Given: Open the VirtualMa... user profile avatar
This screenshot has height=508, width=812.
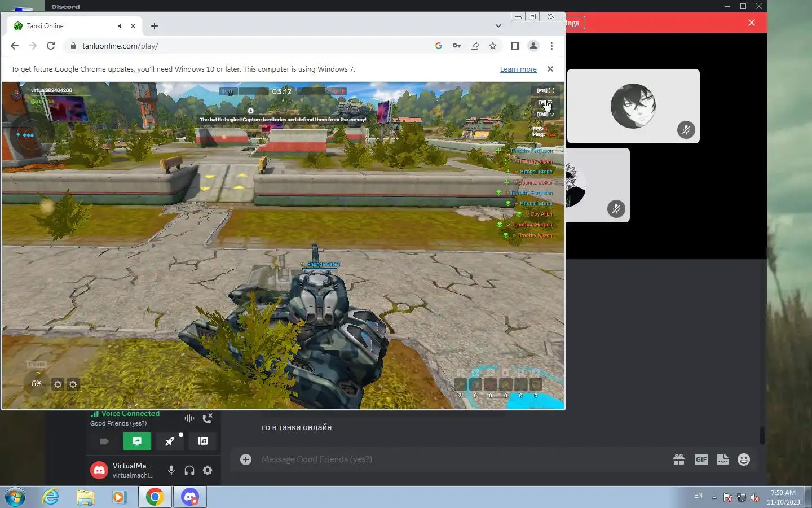Looking at the screenshot, I should click(x=99, y=470).
